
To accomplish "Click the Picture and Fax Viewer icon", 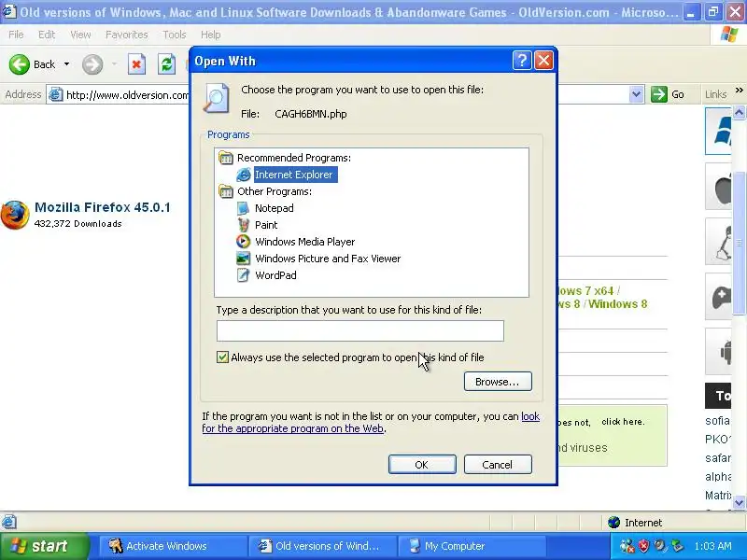I will click(243, 259).
